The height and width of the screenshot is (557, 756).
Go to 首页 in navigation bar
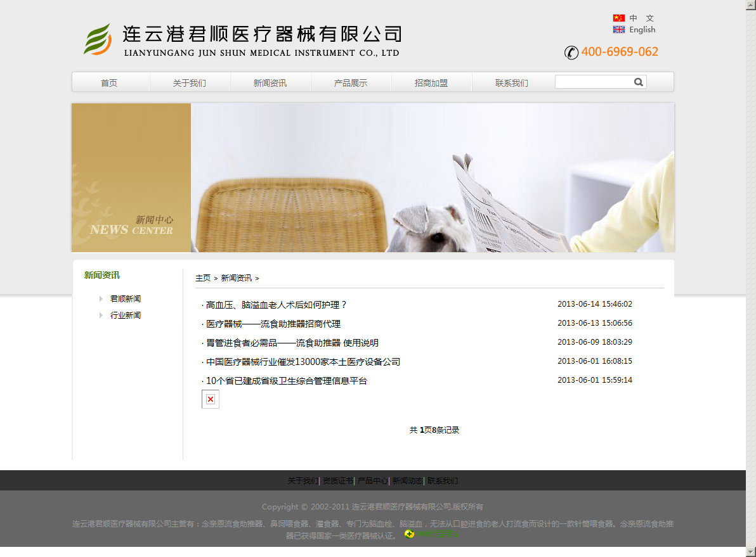point(109,83)
